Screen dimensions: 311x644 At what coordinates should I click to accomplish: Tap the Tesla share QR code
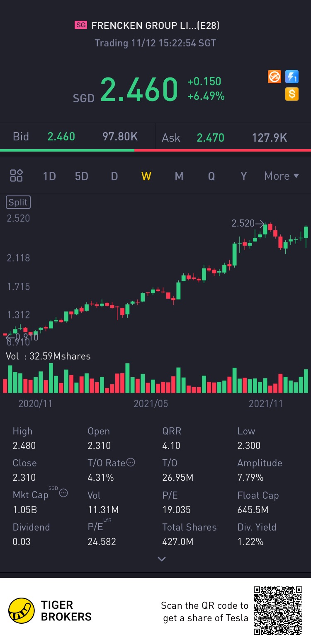[x=278, y=610]
